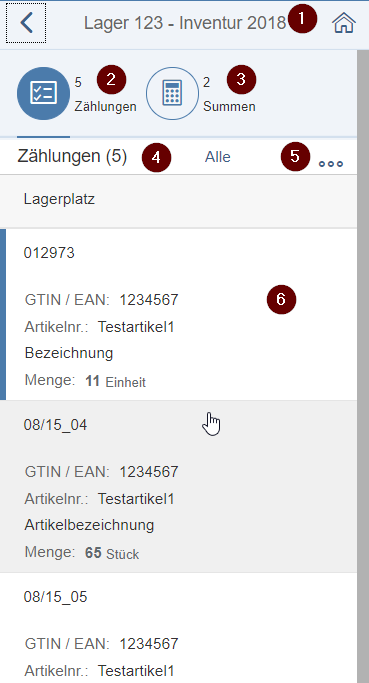Click the Menge 65 Stück quantity
The image size is (369, 683).
coord(82,553)
